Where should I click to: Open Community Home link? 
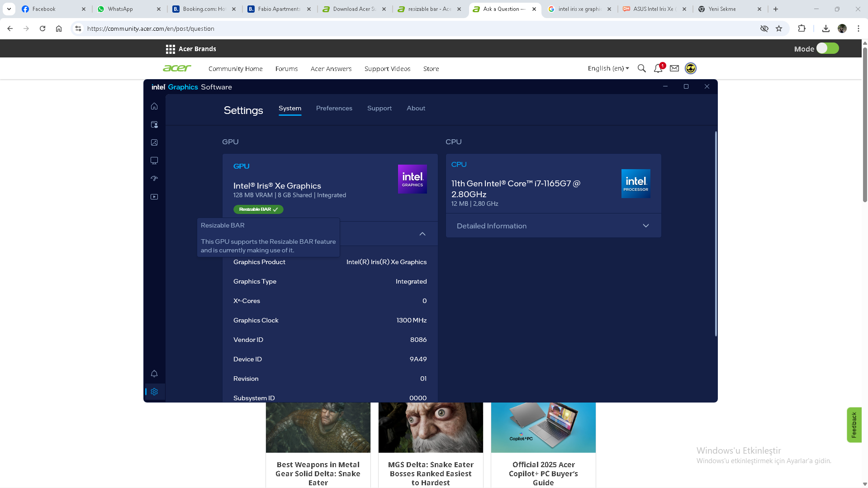236,69
